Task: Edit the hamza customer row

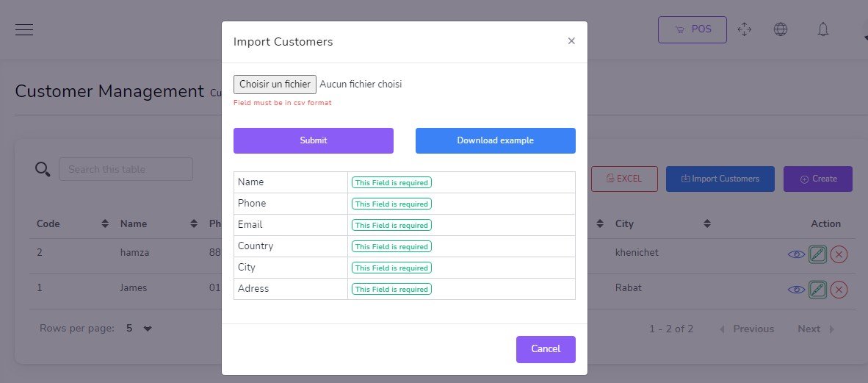Action: coord(817,254)
